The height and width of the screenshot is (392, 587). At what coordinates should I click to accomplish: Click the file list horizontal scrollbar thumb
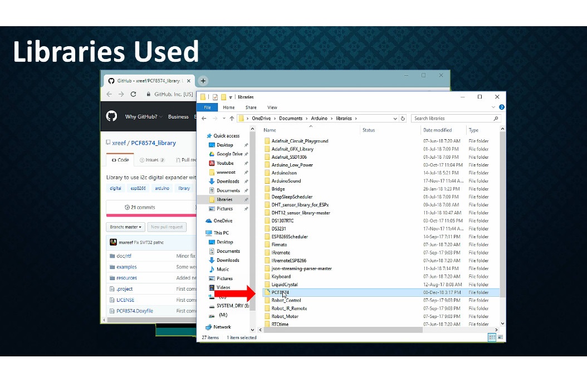coord(343,330)
